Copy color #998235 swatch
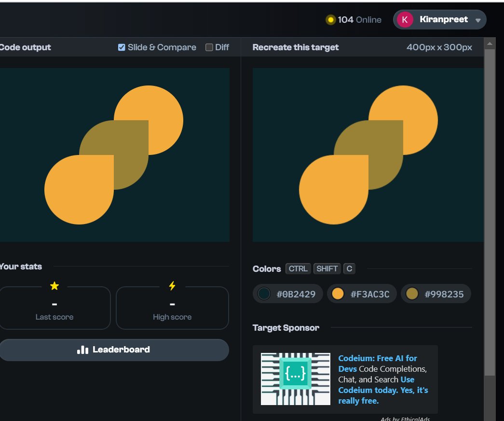The width and height of the screenshot is (504, 421). (436, 294)
